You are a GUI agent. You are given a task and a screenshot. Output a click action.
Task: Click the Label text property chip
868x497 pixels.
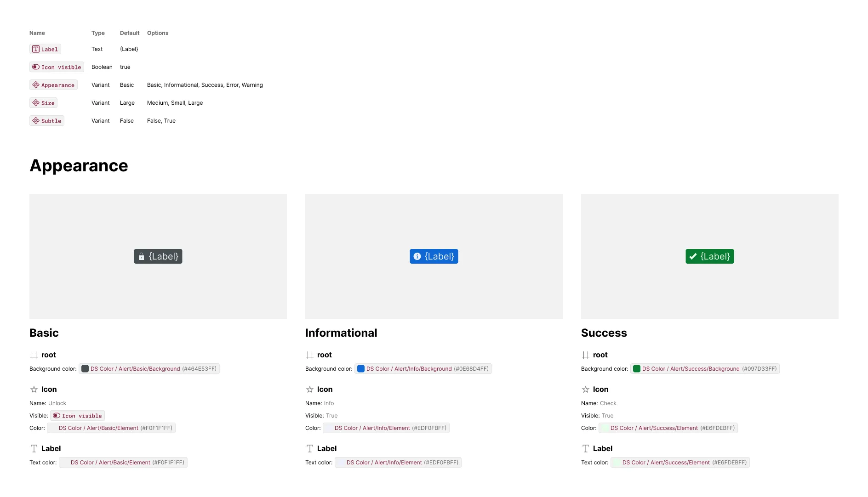coord(45,49)
